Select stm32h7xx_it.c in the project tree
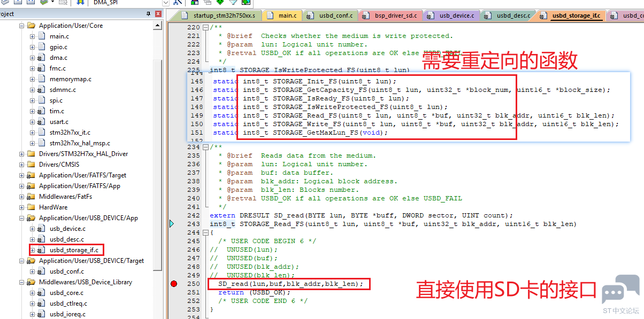Viewport: 644px width, 319px height. coord(70,133)
